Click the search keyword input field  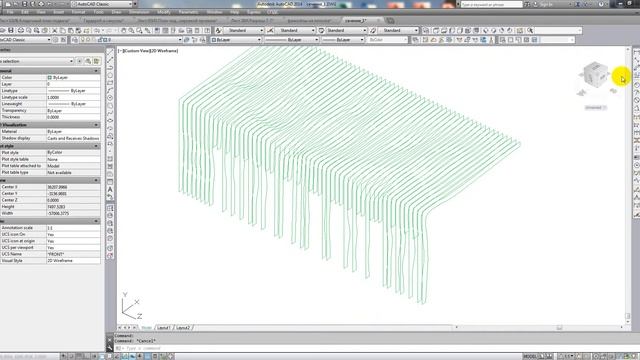pyautogui.click(x=491, y=4)
